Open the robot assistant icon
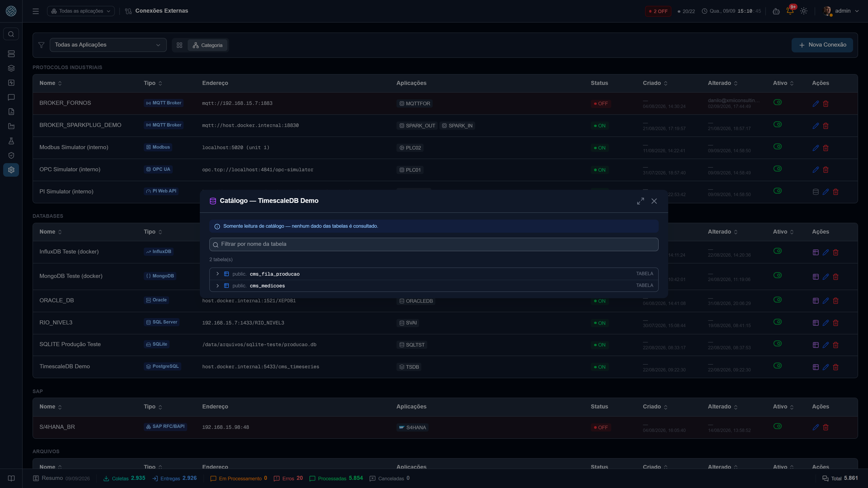 [x=776, y=11]
